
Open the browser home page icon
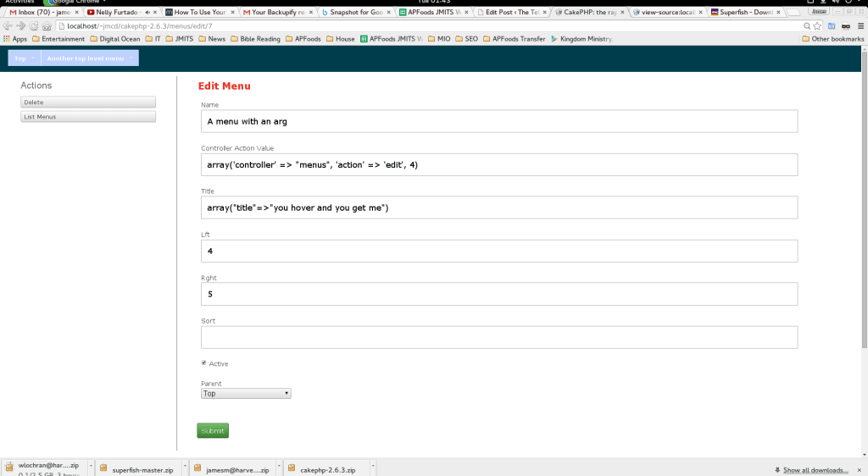point(47,26)
